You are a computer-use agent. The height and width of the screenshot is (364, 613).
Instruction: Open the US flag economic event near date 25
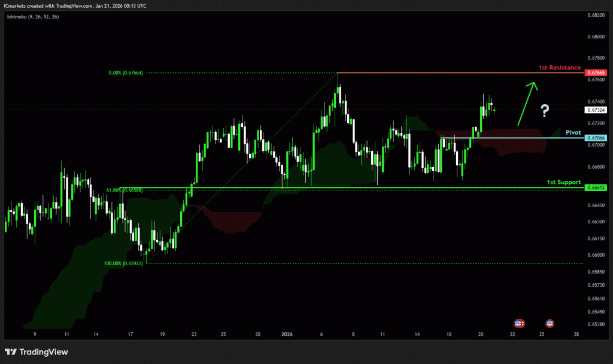point(550,323)
